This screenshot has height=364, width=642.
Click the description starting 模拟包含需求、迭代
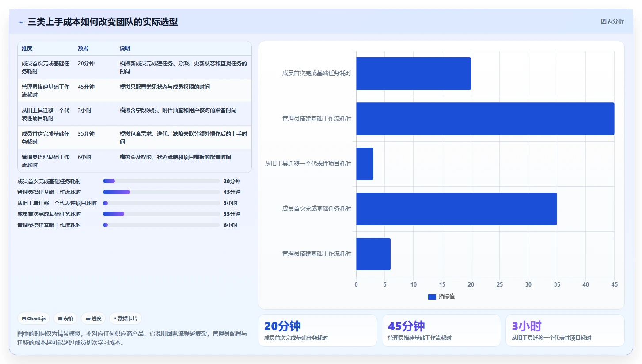[183, 138]
